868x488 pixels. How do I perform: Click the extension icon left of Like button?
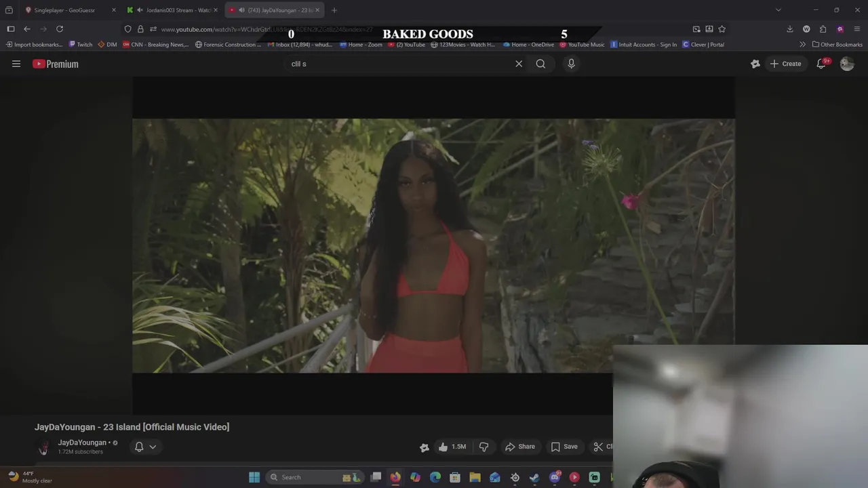pyautogui.click(x=425, y=447)
